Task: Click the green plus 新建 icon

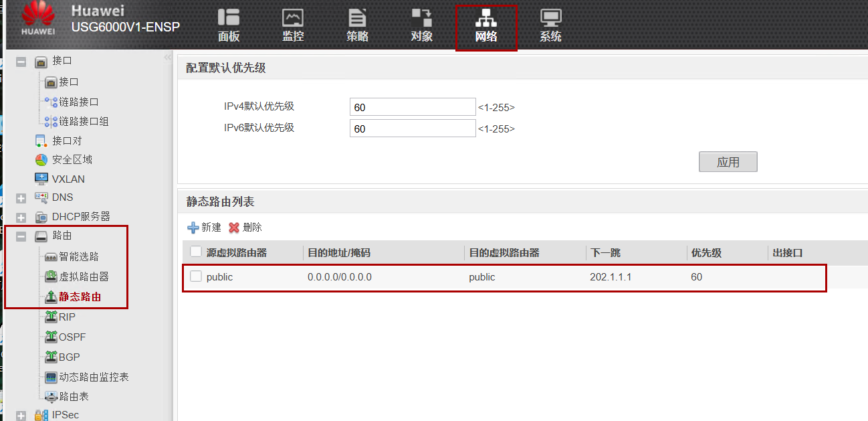Action: [x=193, y=228]
